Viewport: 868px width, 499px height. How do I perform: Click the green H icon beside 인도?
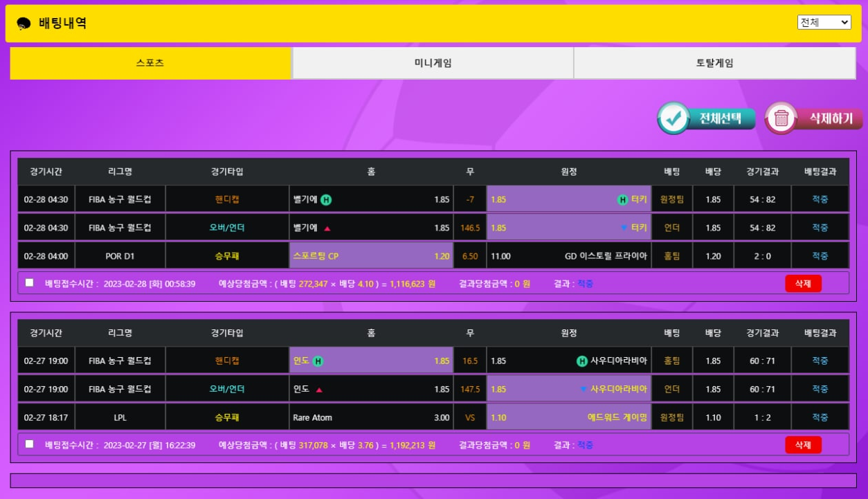318,361
